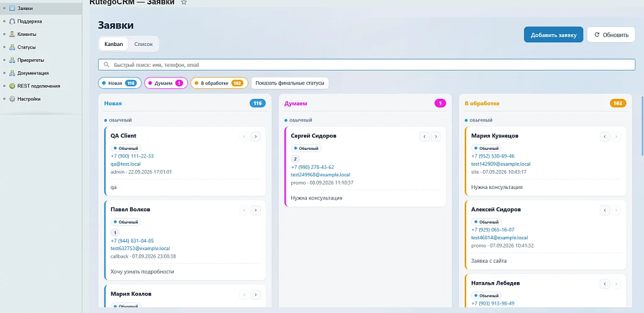
Task: Move Наталья Лебедев card backward
Action: pos(604,284)
